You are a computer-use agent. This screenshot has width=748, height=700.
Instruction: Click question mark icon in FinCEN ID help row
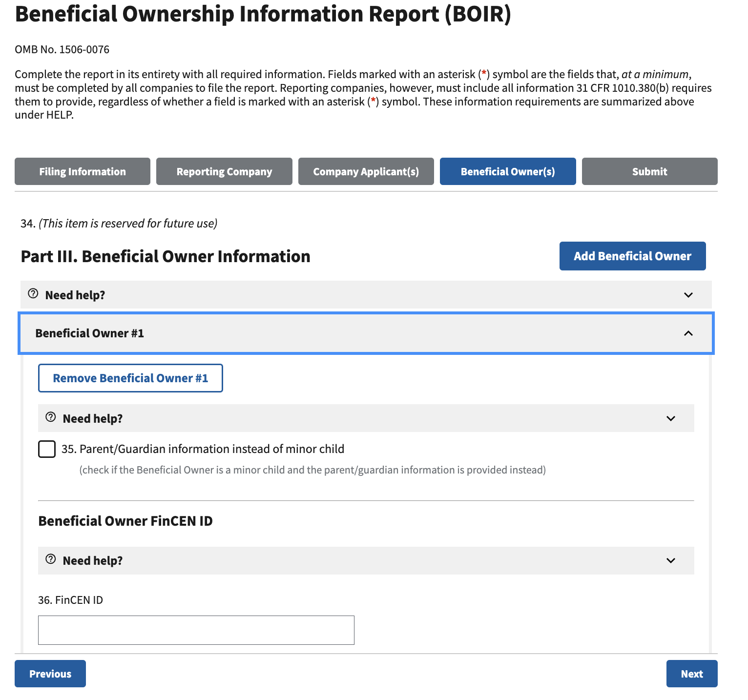coord(51,559)
